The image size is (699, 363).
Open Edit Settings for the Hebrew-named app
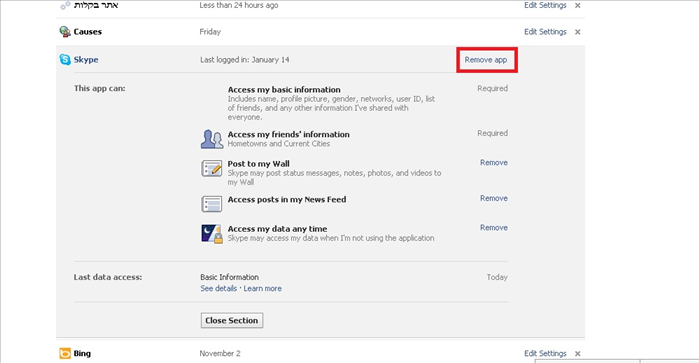click(545, 5)
